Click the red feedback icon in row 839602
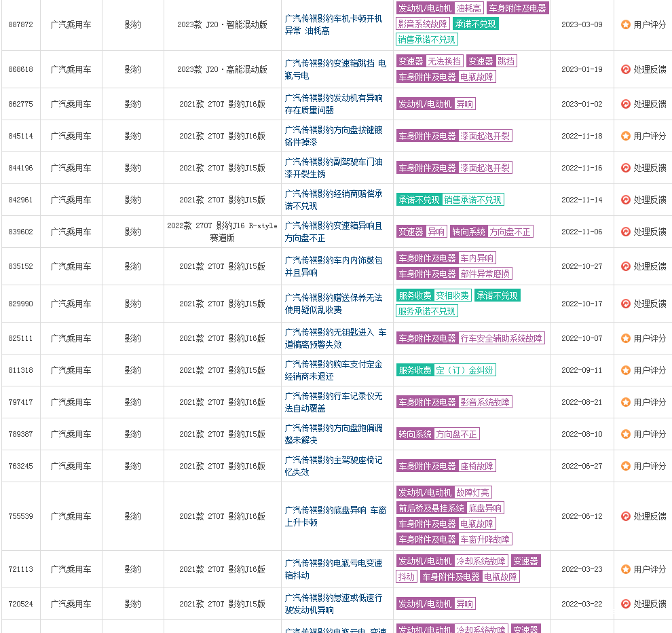 pyautogui.click(x=625, y=232)
